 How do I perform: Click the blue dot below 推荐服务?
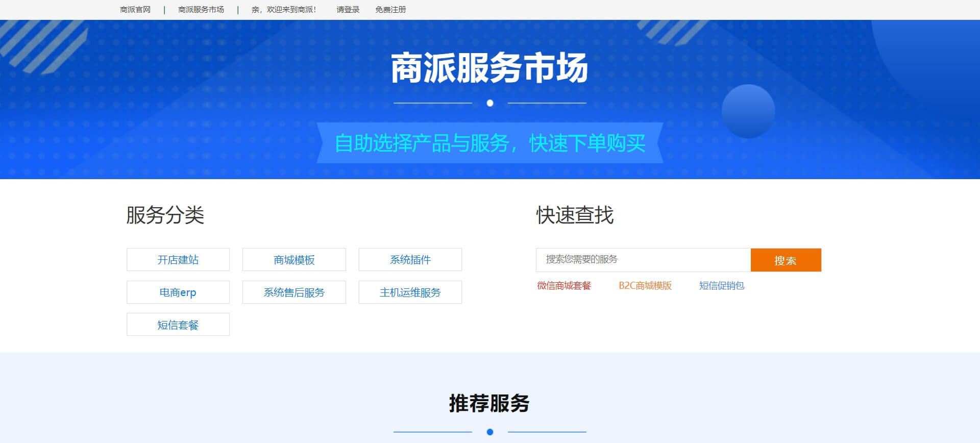[490, 432]
